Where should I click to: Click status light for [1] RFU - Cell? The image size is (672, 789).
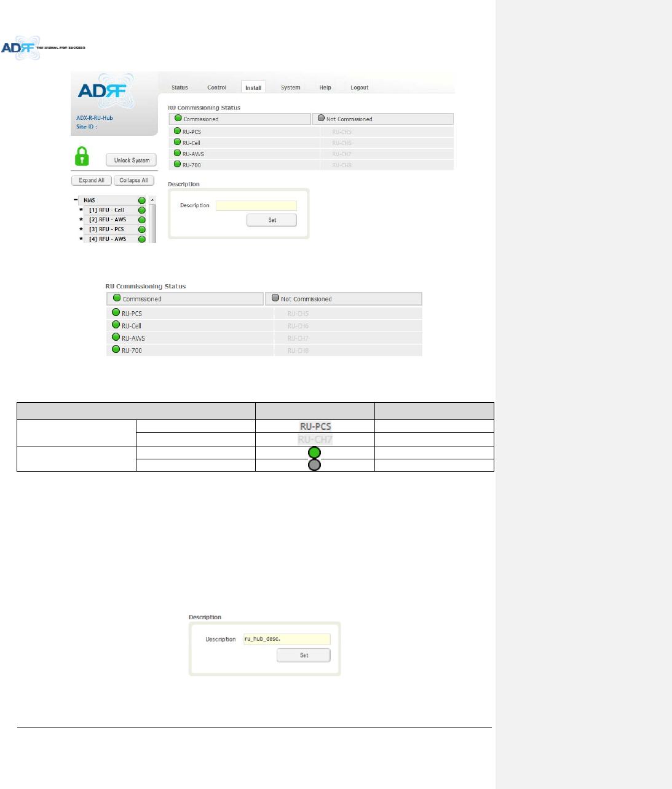pos(142,210)
